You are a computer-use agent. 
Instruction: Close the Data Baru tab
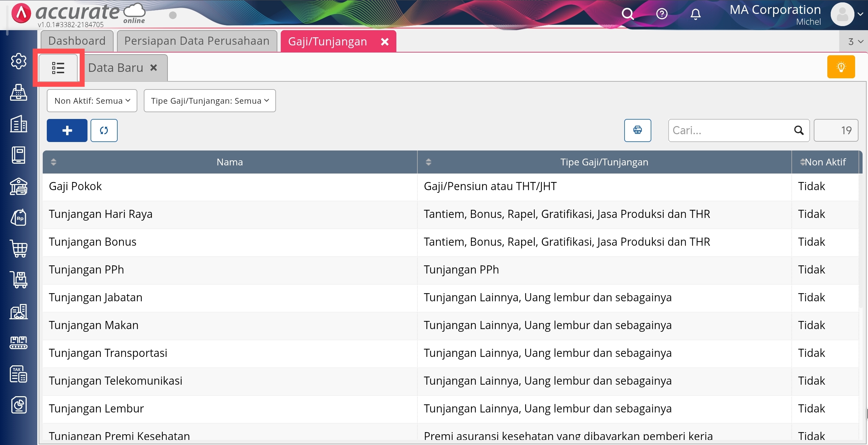[154, 68]
